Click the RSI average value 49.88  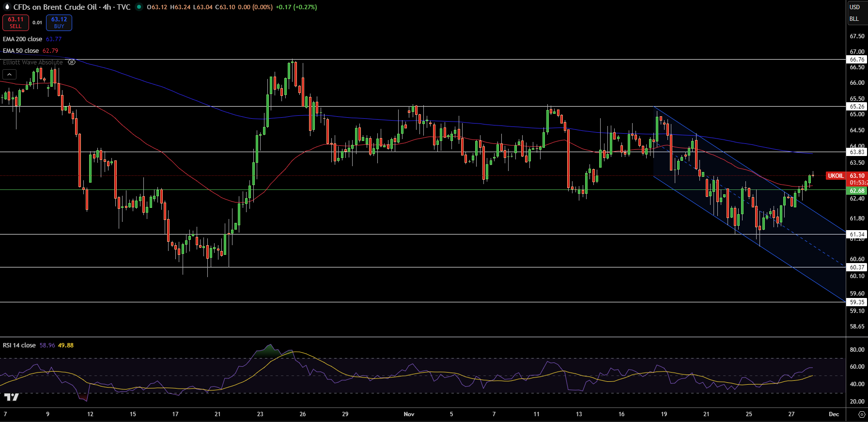pyautogui.click(x=66, y=345)
